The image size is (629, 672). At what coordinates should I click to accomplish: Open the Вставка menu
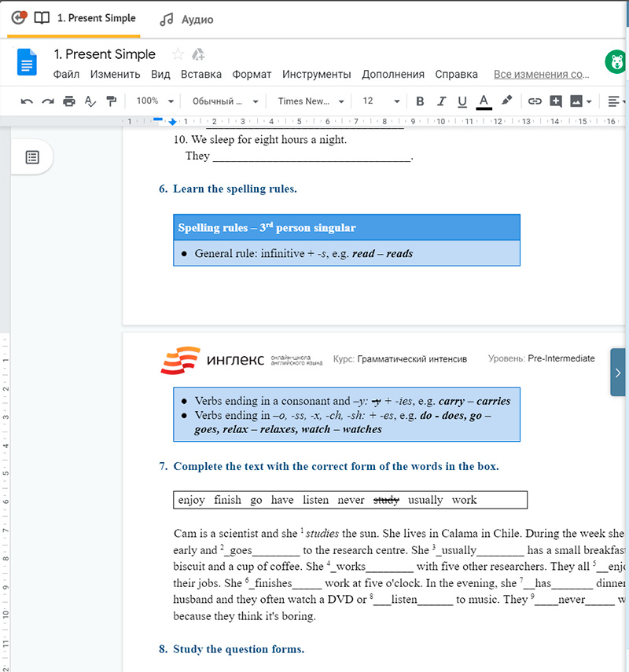pos(200,75)
